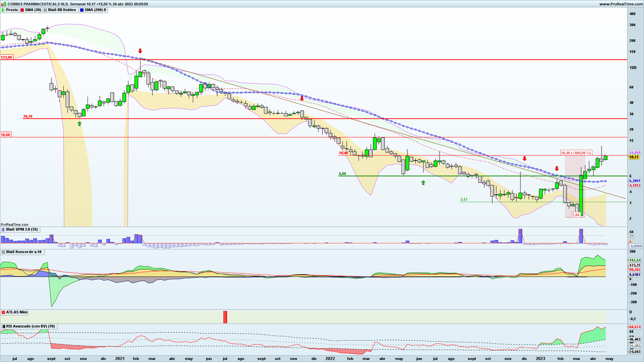Select the red down arrow near February 2021
This screenshot has height=362, width=644.
[x=140, y=51]
